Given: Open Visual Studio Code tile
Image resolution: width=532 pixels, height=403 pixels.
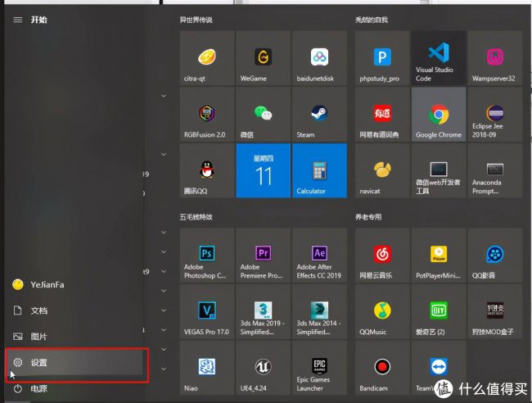Looking at the screenshot, I should (x=439, y=58).
